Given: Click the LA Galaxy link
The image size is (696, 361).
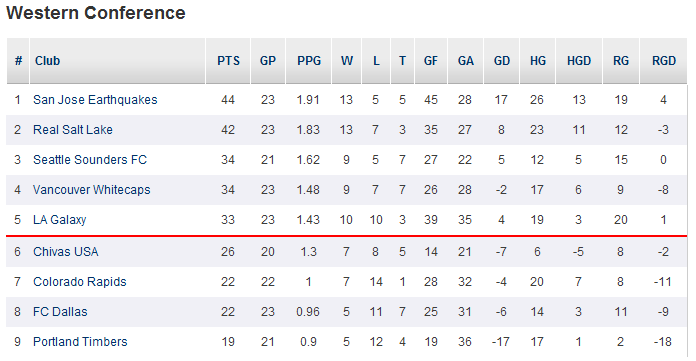Looking at the screenshot, I should [x=59, y=220].
